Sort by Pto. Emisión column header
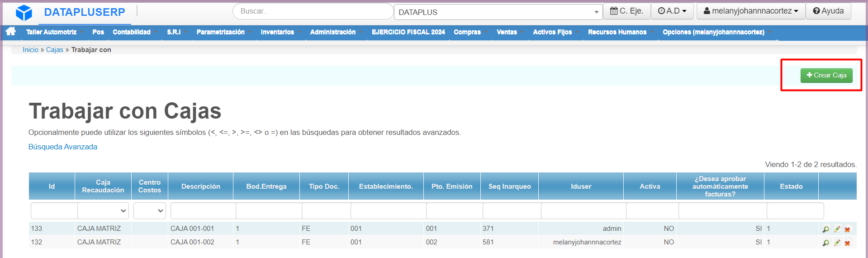This screenshot has height=258, width=868. pos(452,186)
